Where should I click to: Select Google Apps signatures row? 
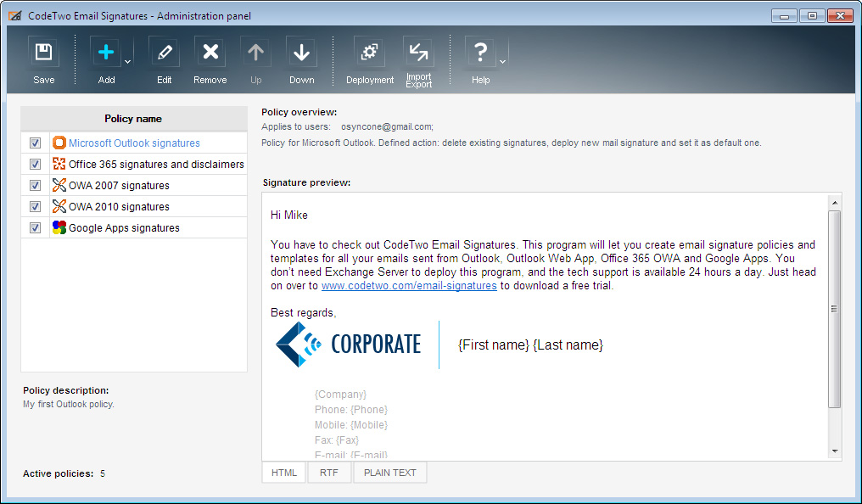[134, 227]
